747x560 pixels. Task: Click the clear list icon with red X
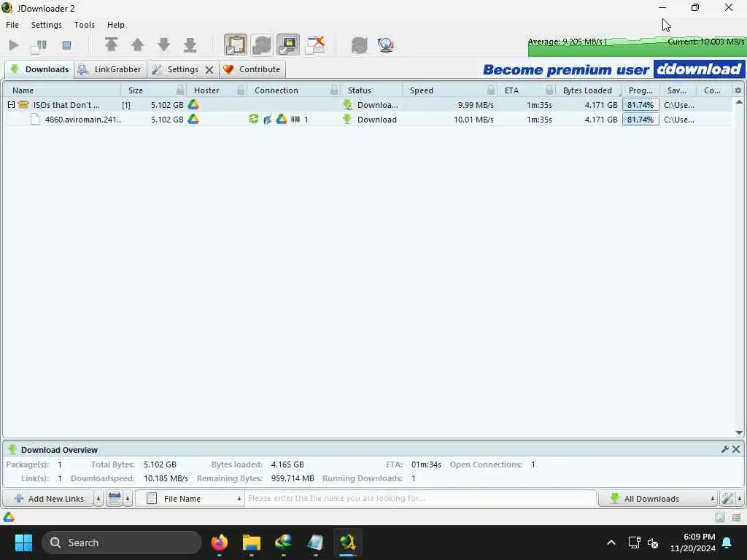pyautogui.click(x=315, y=44)
